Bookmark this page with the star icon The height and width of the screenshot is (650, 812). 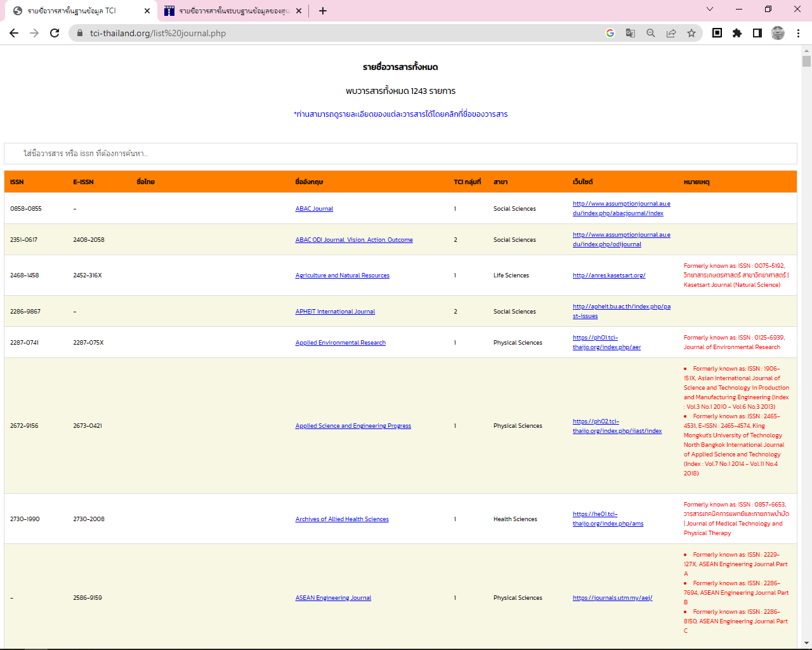[691, 33]
